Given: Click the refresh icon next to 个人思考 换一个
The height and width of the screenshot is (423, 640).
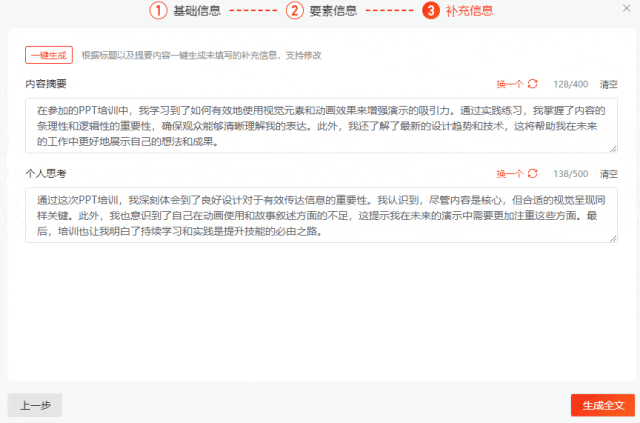Looking at the screenshot, I should click(x=533, y=174).
